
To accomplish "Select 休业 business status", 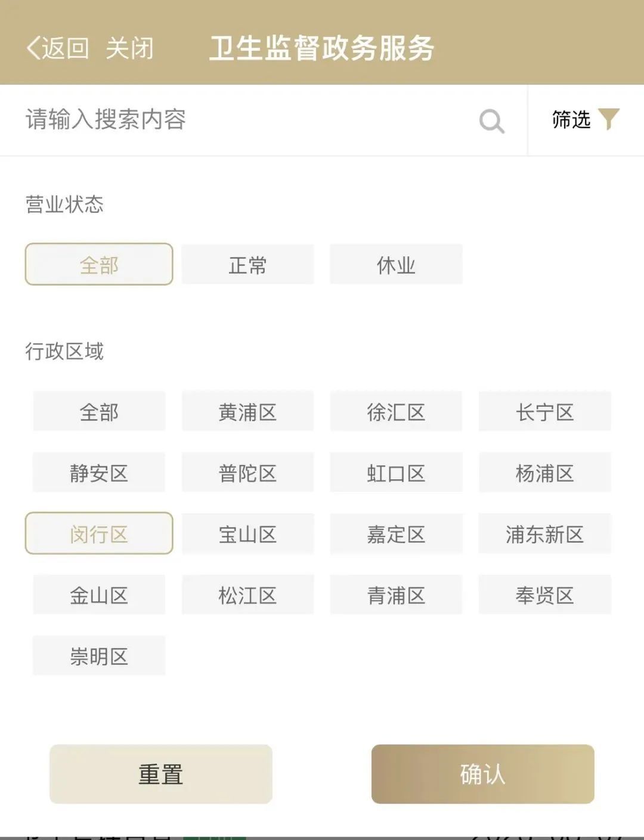I will point(396,264).
